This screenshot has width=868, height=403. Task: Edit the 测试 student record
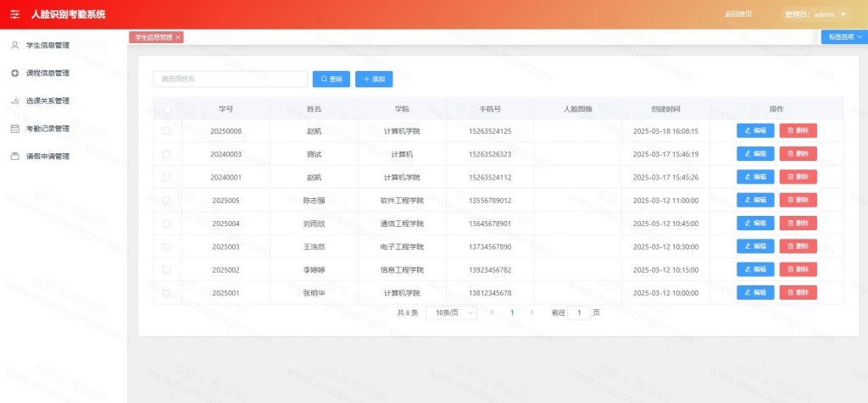pos(755,154)
